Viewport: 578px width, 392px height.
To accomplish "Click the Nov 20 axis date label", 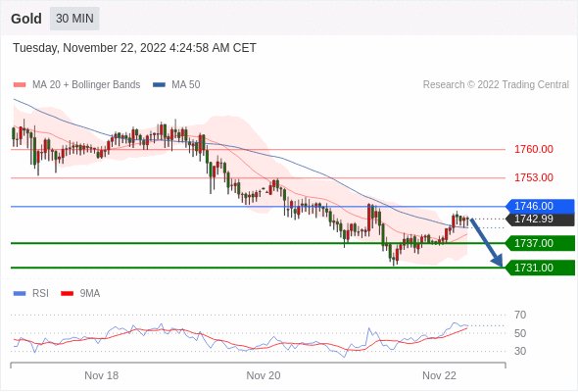I will [x=264, y=375].
